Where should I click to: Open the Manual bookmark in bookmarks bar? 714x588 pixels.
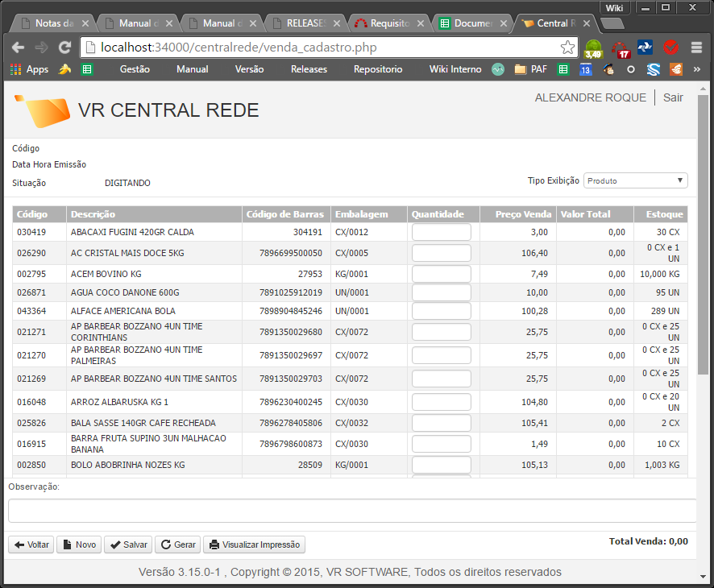click(x=192, y=69)
